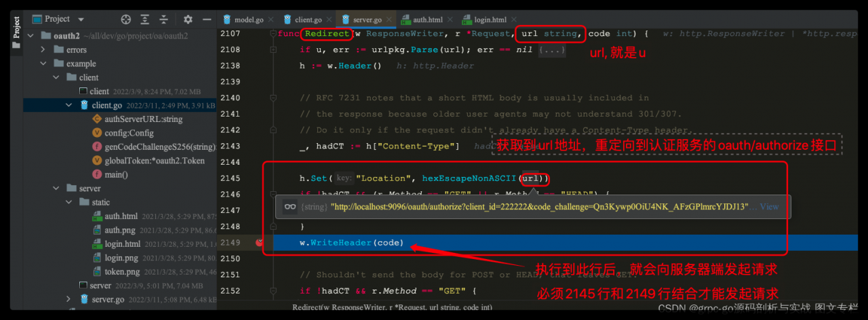
Task: Select the client binary file
Action: (x=98, y=91)
